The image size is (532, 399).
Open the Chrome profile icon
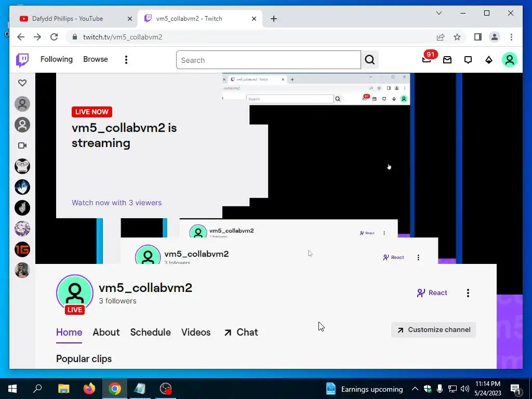coord(495,37)
